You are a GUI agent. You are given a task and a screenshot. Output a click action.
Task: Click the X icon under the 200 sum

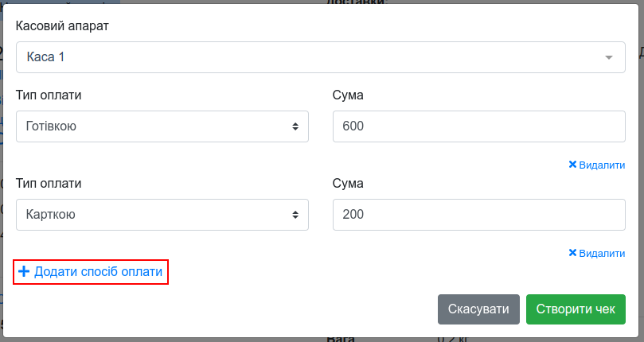[572, 253]
